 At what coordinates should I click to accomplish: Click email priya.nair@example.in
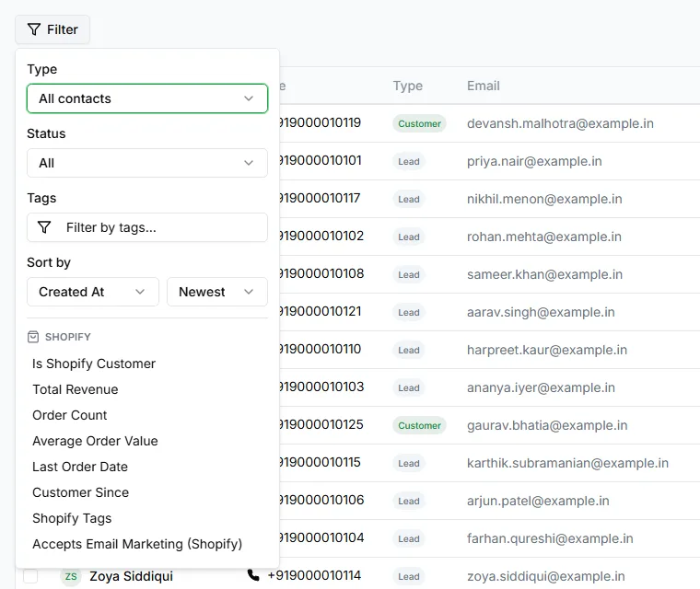click(x=534, y=161)
